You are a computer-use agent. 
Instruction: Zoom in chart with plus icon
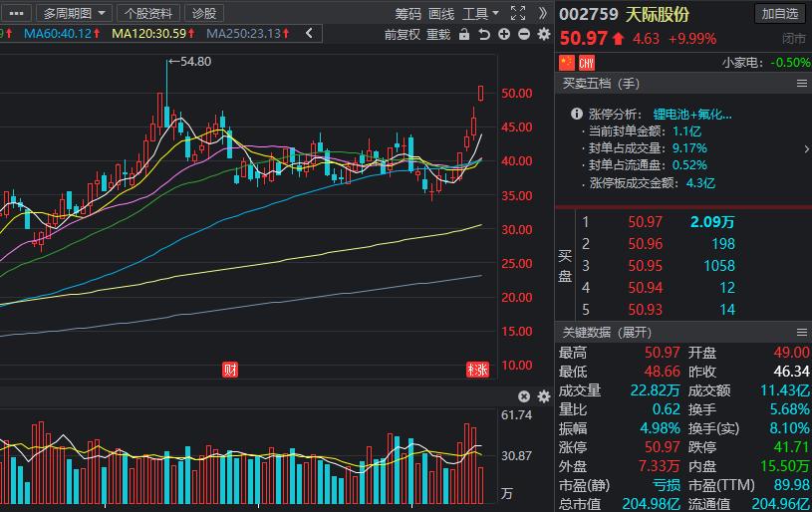[504, 35]
